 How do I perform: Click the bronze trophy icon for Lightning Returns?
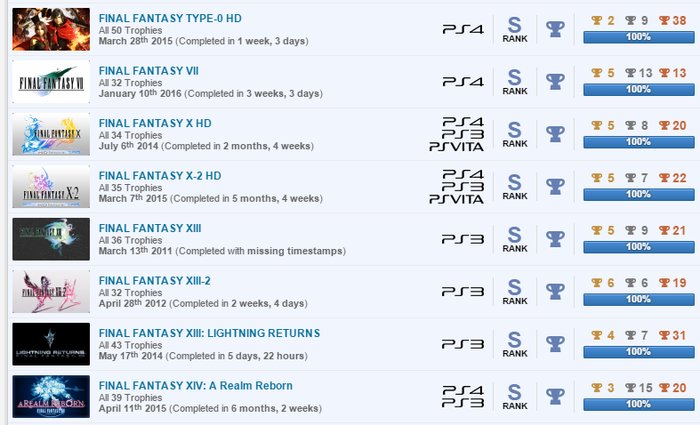tap(664, 335)
